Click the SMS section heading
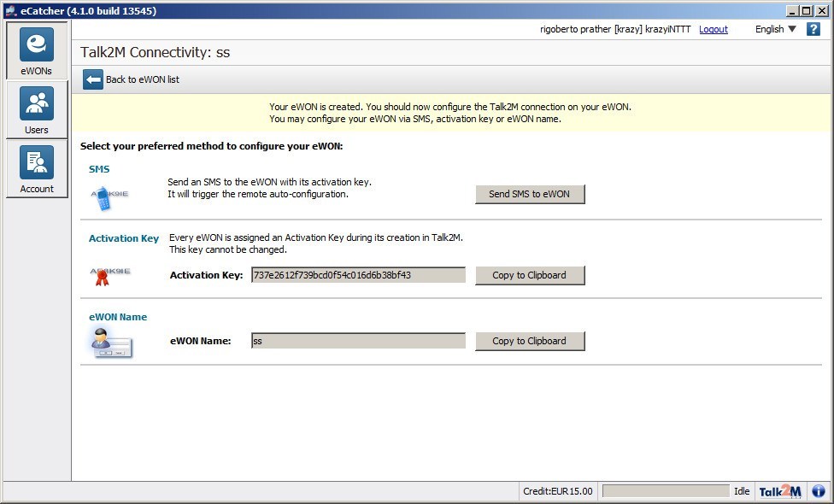 [99, 169]
